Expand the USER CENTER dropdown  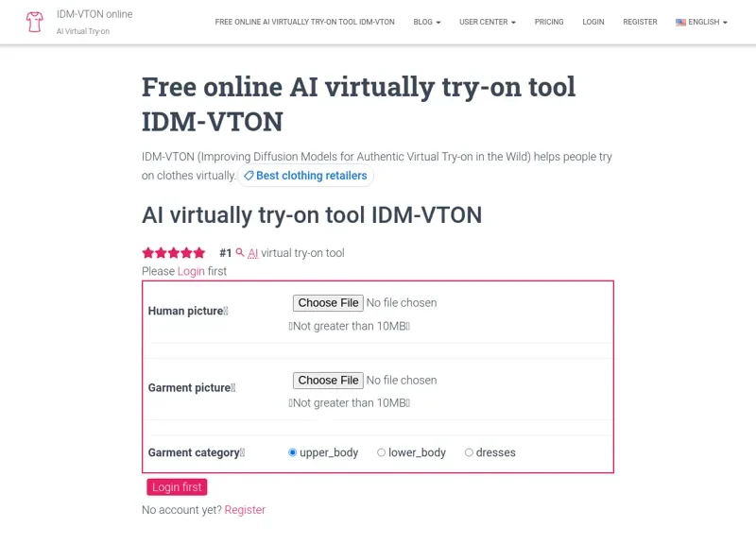coord(487,22)
